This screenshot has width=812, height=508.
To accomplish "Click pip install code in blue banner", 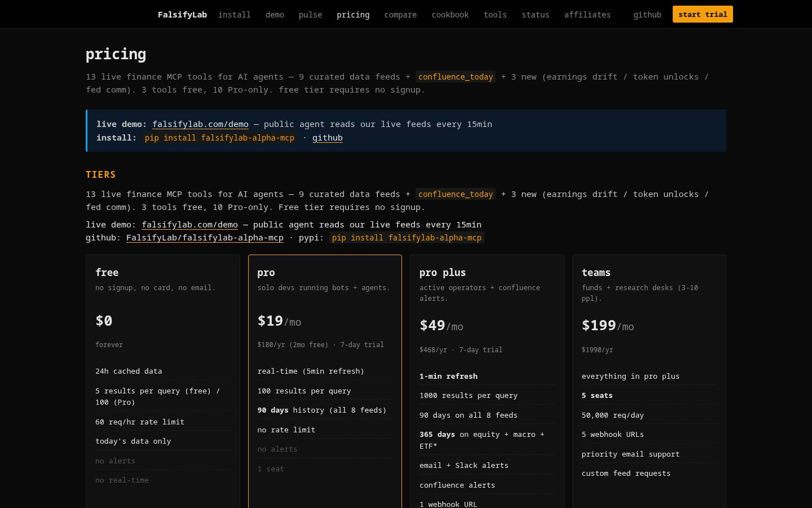I will click(219, 138).
